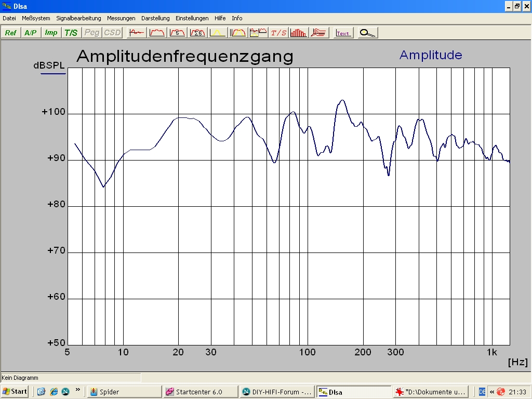This screenshot has height=399, width=532.
Task: Click the blue Amplitude legend label
Action: [x=430, y=55]
